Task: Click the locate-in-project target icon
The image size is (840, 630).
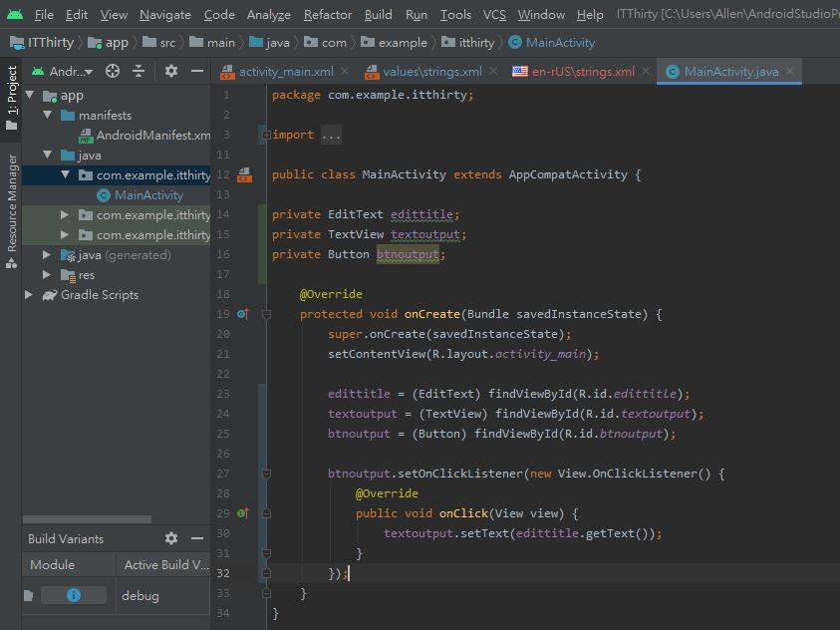Action: point(113,71)
